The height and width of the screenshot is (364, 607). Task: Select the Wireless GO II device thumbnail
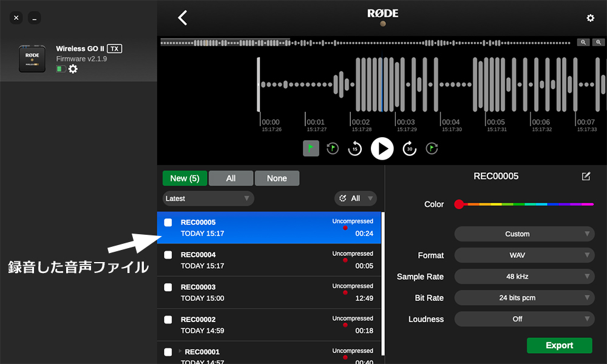32,59
